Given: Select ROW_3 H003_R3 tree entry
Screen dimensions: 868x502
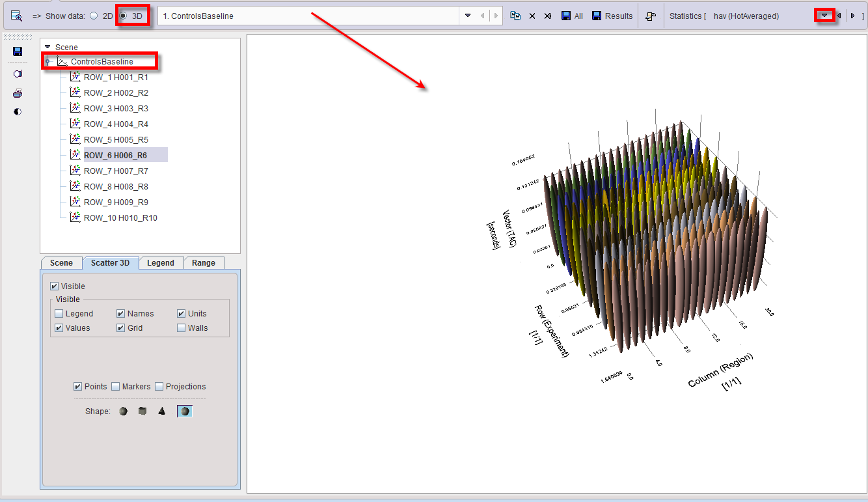Looking at the screenshot, I should [116, 108].
